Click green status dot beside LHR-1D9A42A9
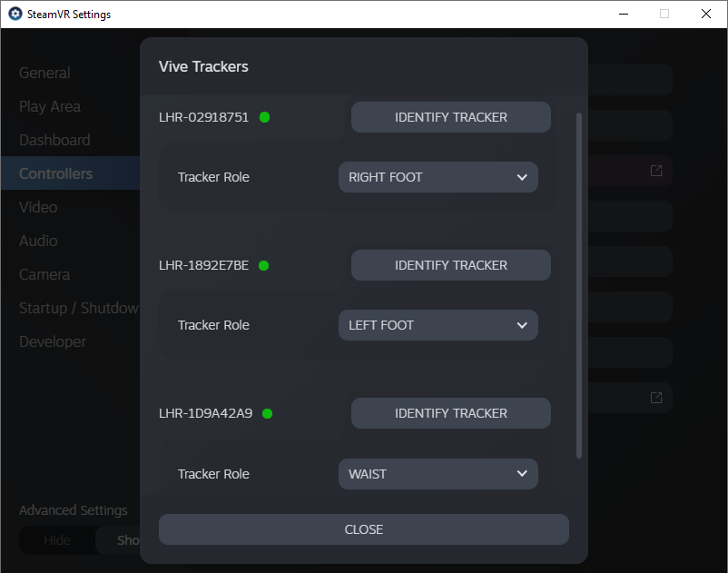The image size is (728, 573). point(267,413)
